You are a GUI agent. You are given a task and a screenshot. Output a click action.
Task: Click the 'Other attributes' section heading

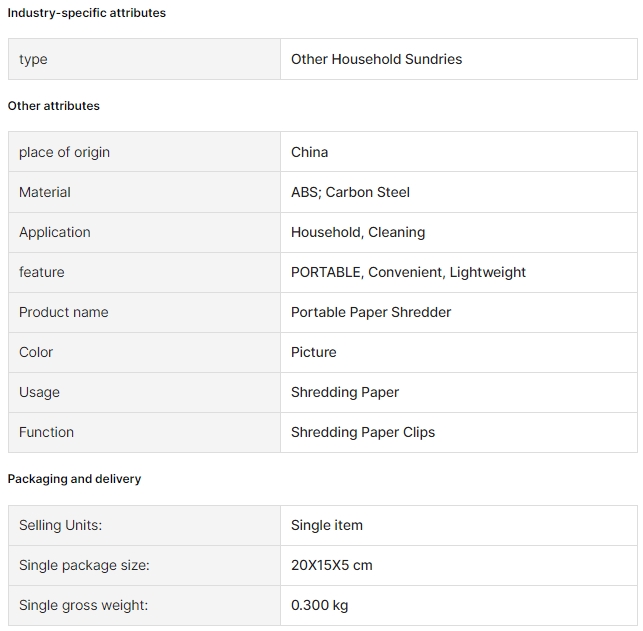coord(54,106)
